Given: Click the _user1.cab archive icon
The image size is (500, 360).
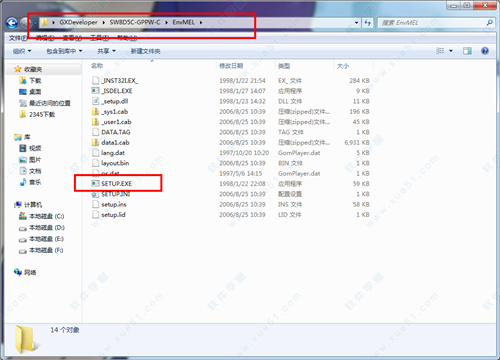Looking at the screenshot, I should 95,122.
